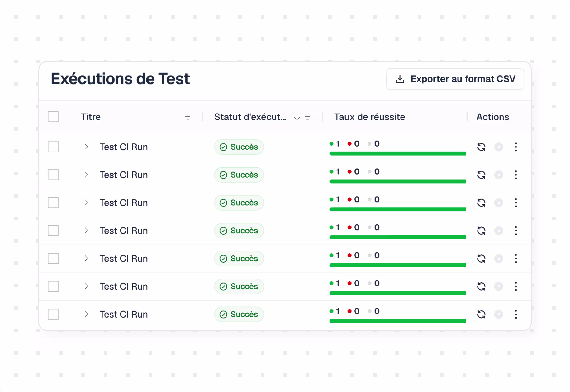Check the first Test CI Run row checkbox
The height and width of the screenshot is (392, 570).
click(x=53, y=147)
